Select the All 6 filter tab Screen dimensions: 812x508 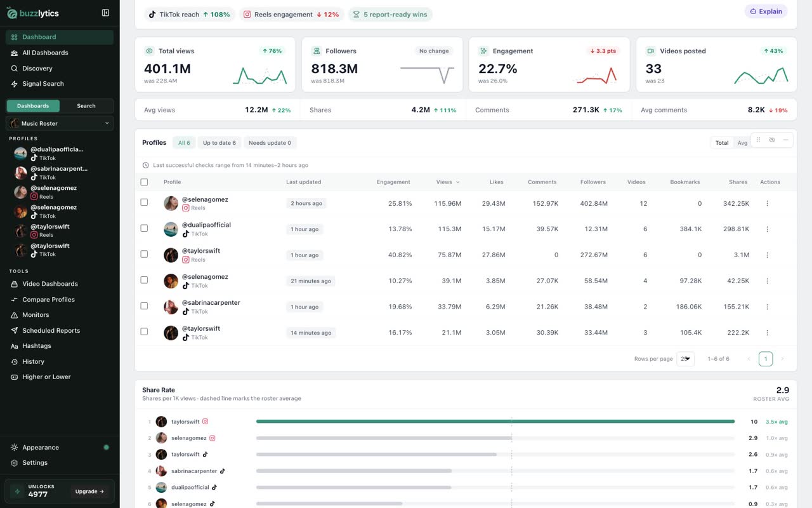(184, 143)
